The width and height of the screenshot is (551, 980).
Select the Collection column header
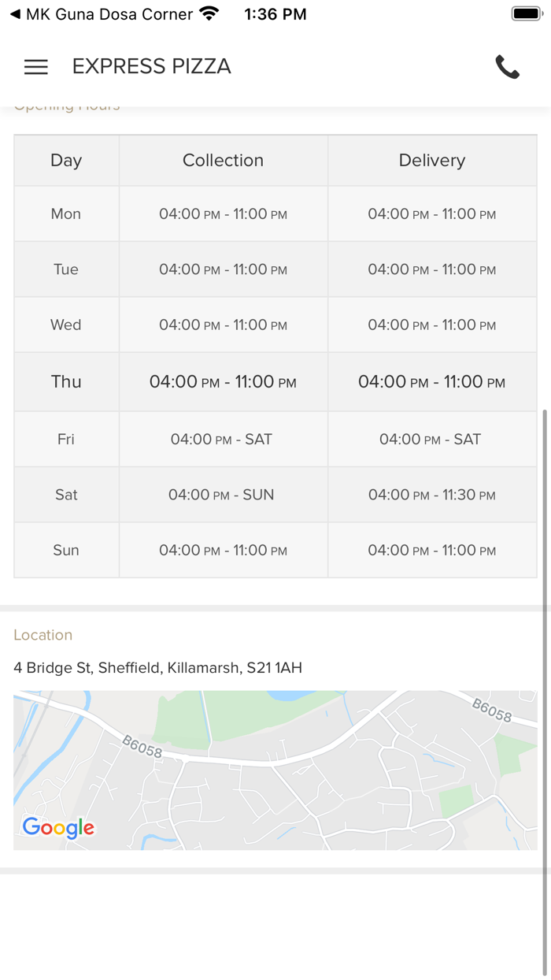coord(223,161)
